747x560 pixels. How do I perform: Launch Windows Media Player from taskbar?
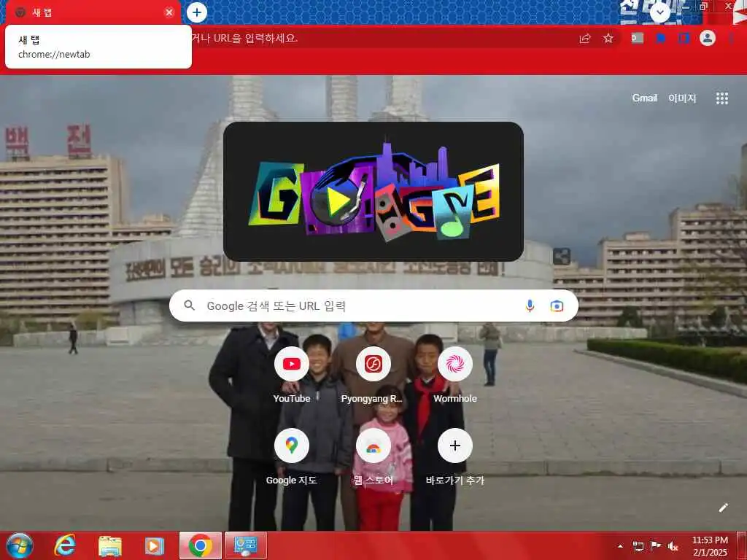(x=155, y=545)
